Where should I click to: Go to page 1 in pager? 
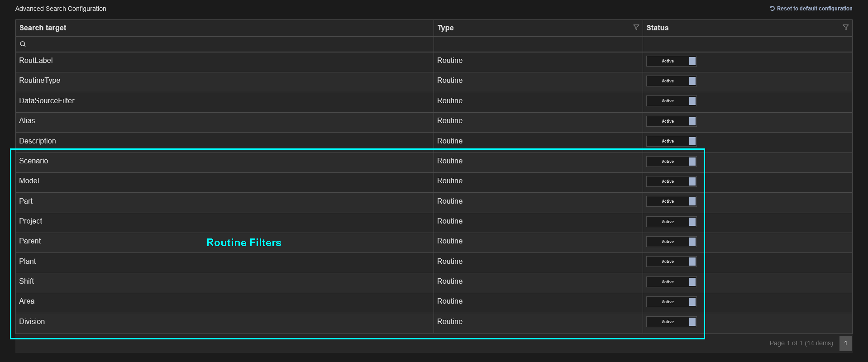(x=845, y=343)
